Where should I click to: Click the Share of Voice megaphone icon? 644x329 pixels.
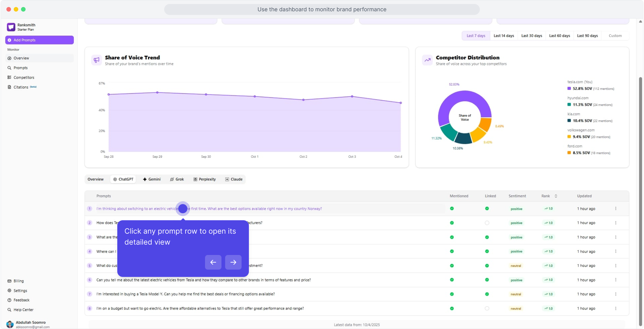pyautogui.click(x=97, y=60)
